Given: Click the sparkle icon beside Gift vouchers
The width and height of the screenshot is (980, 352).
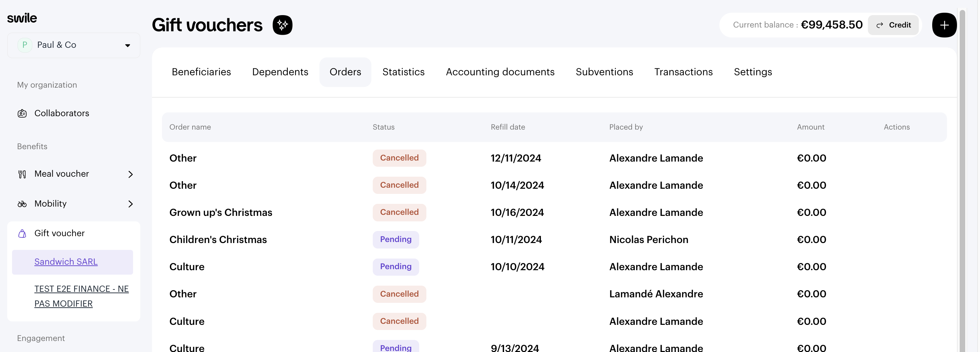Looking at the screenshot, I should tap(282, 25).
